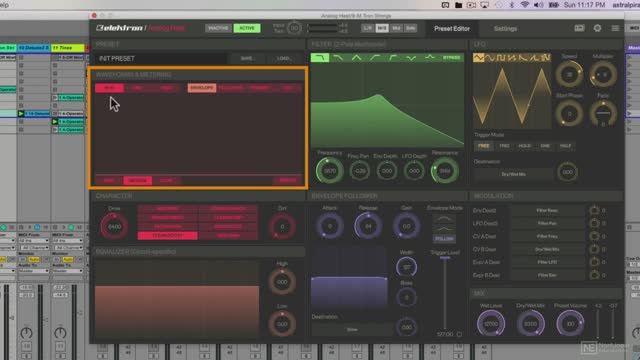Click the macOS volume icon in menu bar
This screenshot has height=360, width=640.
539,5
